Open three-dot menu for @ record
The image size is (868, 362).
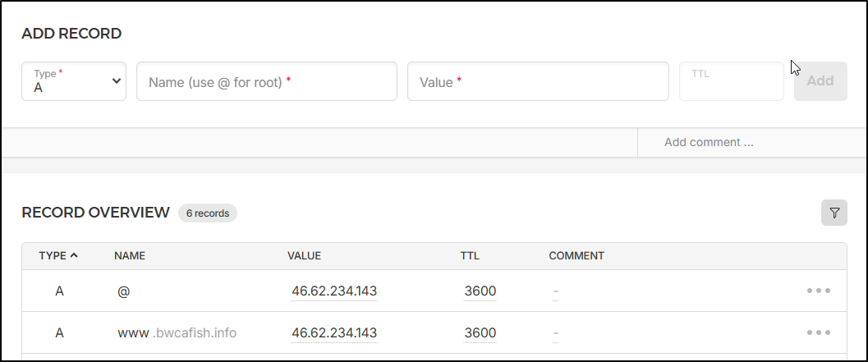point(818,291)
